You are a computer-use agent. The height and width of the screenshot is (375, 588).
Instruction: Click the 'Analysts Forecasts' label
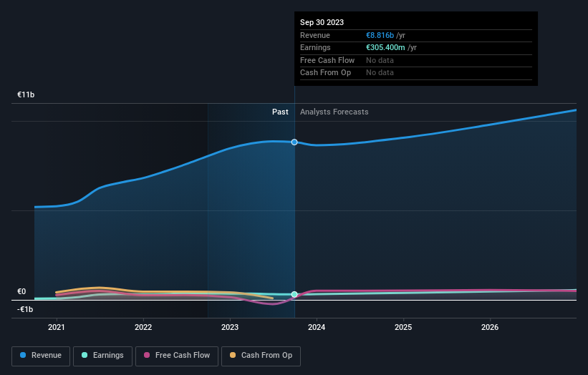pyautogui.click(x=334, y=112)
